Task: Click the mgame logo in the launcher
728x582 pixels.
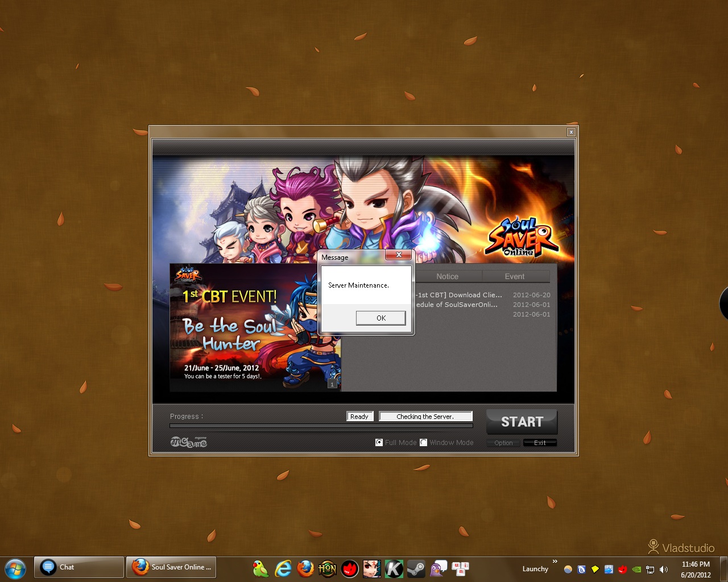Action: point(189,442)
